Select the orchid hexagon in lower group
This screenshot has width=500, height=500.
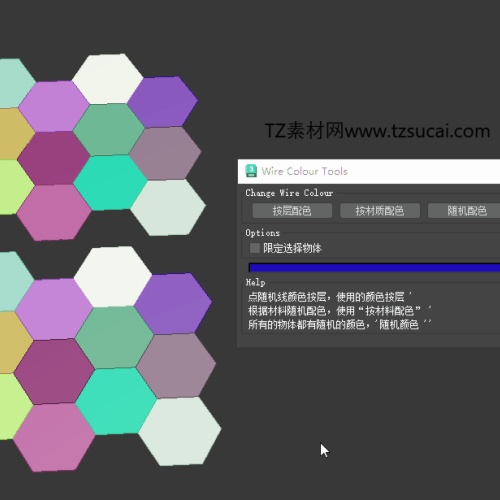click(x=54, y=309)
